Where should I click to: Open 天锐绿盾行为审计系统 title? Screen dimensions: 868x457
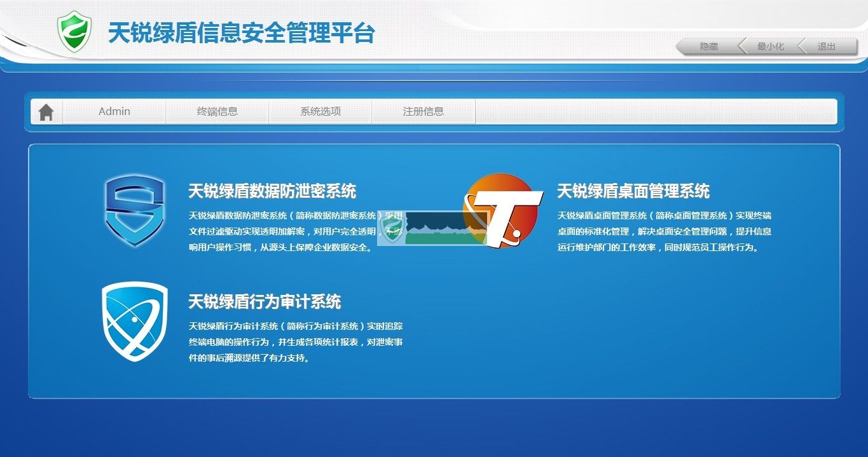pyautogui.click(x=265, y=301)
